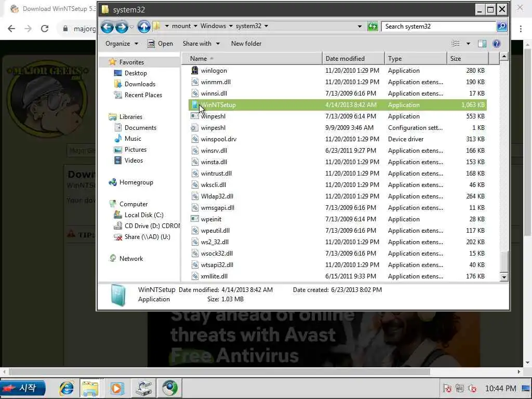Click the browser horizontal scrollbar
The height and width of the screenshot is (399, 532).
[x=220, y=371]
